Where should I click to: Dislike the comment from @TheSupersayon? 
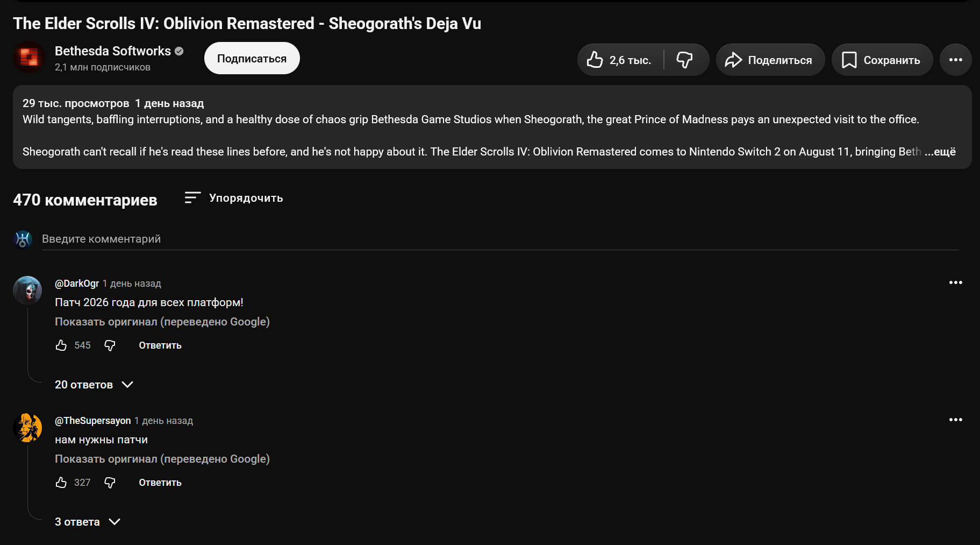click(x=110, y=483)
